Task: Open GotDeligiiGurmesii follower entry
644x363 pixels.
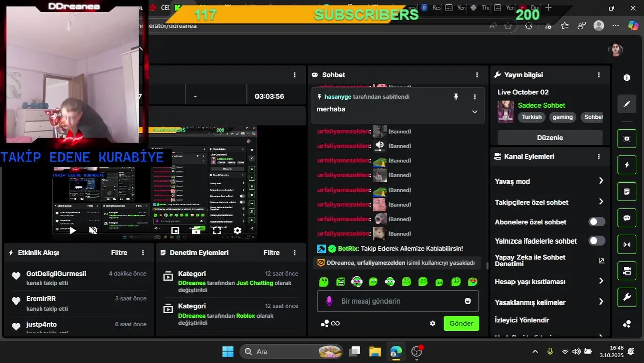Action: point(79,278)
